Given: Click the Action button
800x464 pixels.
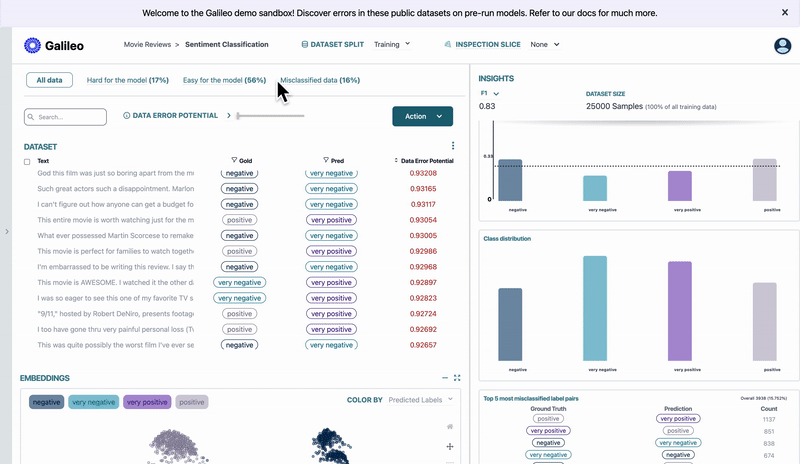Looking at the screenshot, I should pyautogui.click(x=422, y=116).
